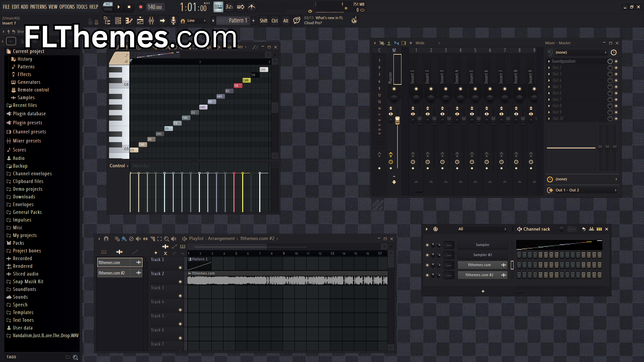The width and height of the screenshot is (644, 362).
Task: Open the mixer input (none) dropdown
Action: [x=581, y=53]
